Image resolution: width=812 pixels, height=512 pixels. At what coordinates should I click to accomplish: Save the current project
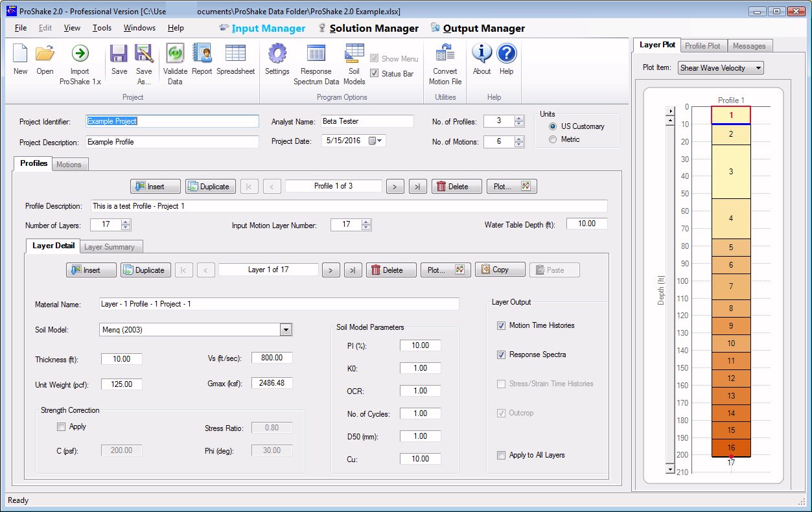(x=119, y=53)
